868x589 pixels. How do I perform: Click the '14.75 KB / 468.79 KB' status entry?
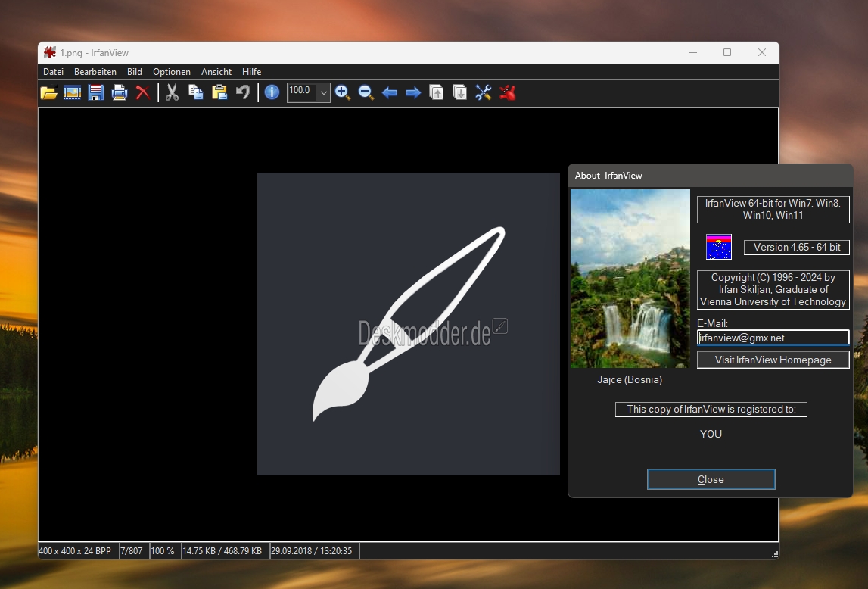tap(222, 551)
